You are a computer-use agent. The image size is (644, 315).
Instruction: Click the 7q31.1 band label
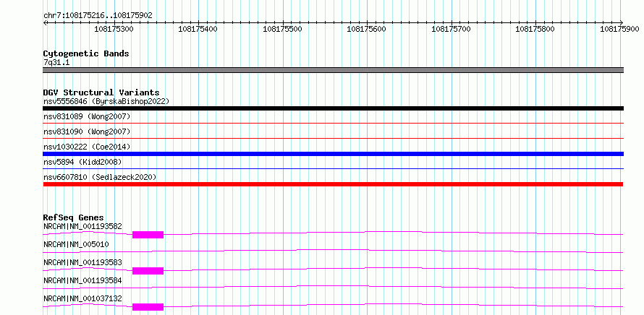coord(56,62)
